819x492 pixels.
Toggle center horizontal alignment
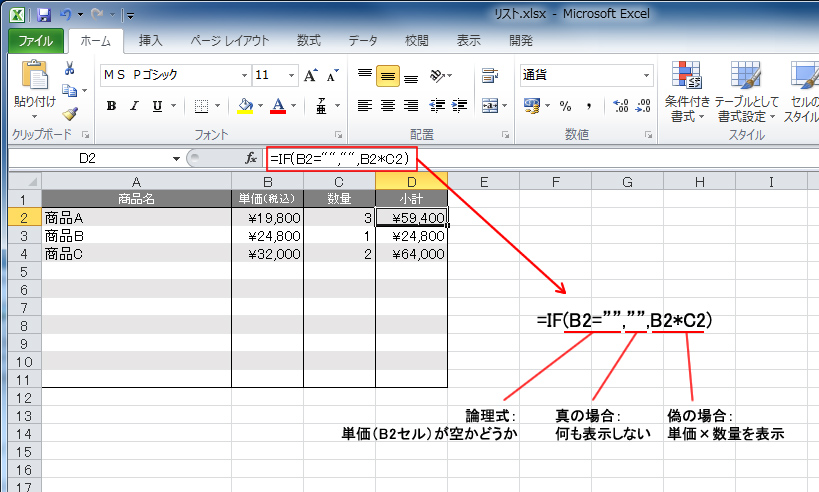click(388, 106)
